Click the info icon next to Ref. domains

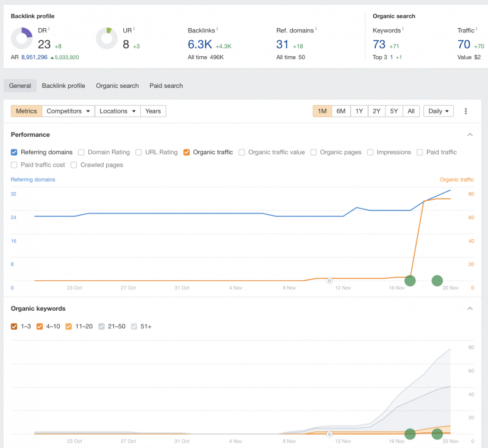(316, 29)
